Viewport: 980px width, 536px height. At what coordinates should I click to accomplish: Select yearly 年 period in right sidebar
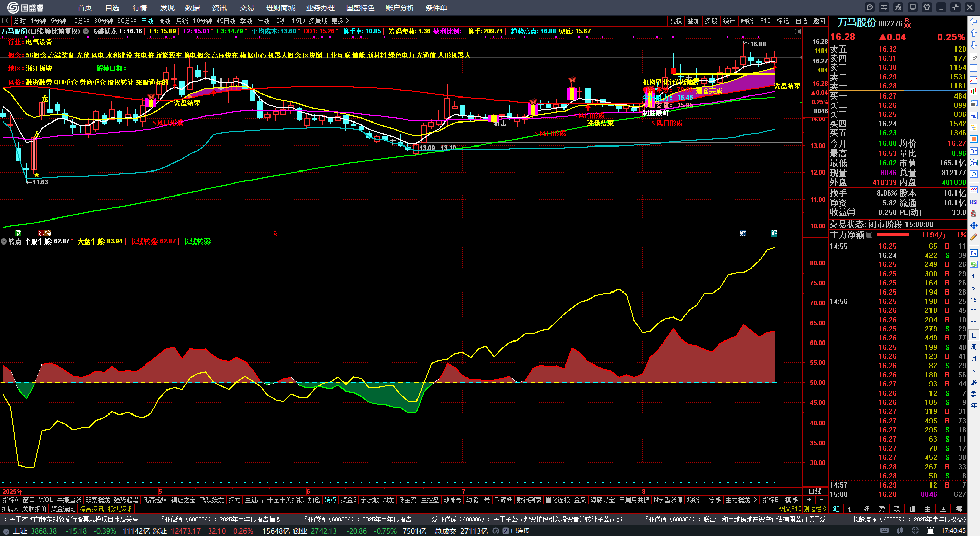(x=974, y=406)
